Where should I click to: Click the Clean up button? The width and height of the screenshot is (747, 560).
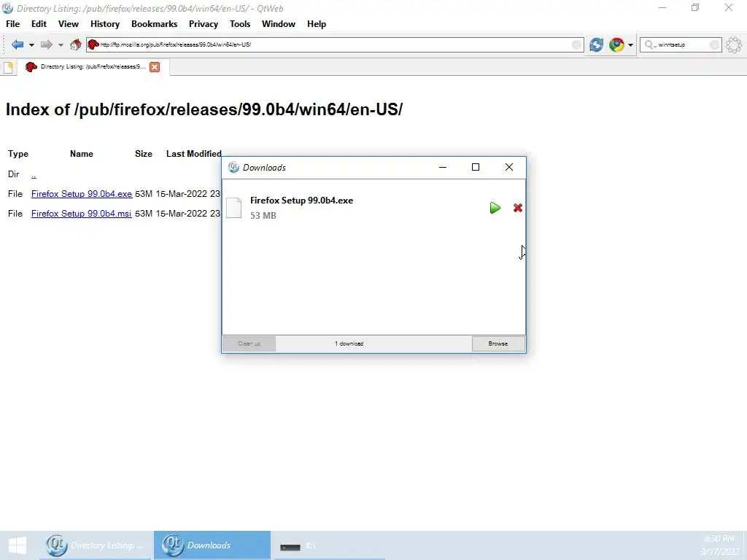249,344
